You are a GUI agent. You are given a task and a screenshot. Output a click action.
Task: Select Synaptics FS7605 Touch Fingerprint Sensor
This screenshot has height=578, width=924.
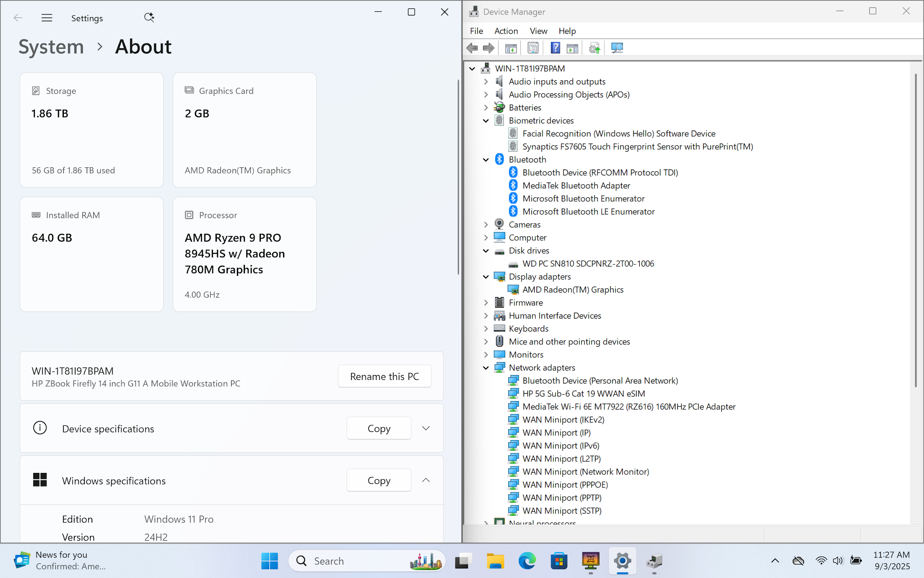click(x=638, y=147)
